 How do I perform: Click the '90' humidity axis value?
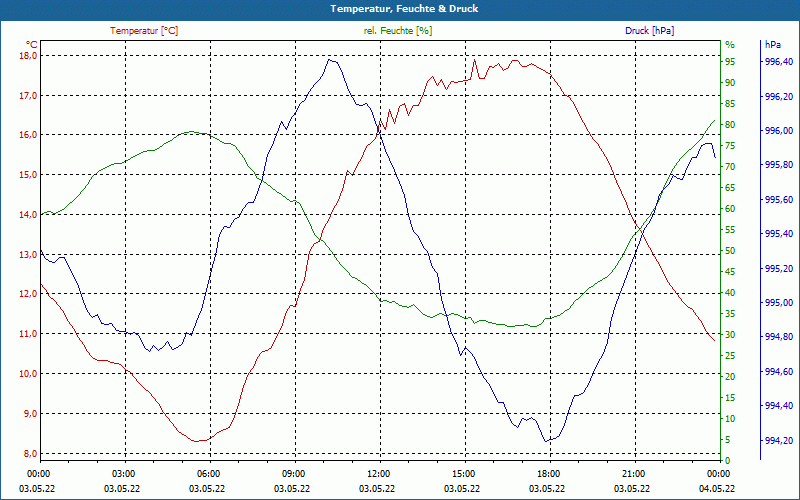click(x=730, y=83)
